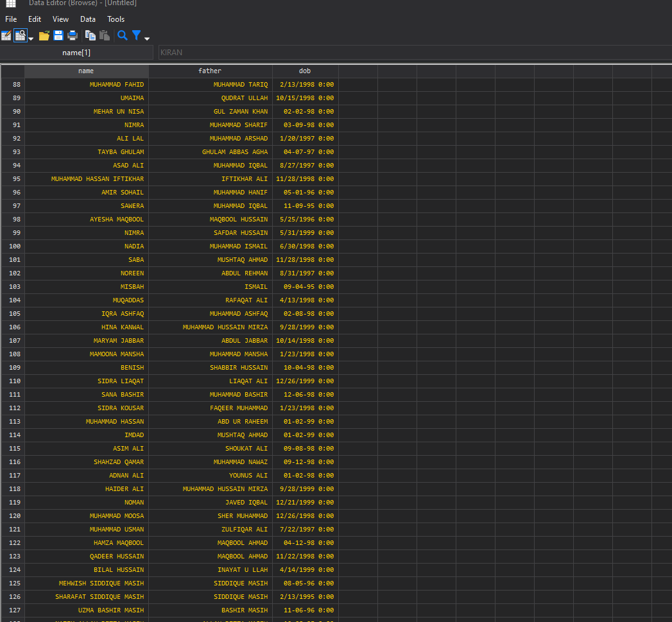Select the cell AYESHA MAQBOOL
This screenshot has height=622, width=672.
tap(87, 219)
